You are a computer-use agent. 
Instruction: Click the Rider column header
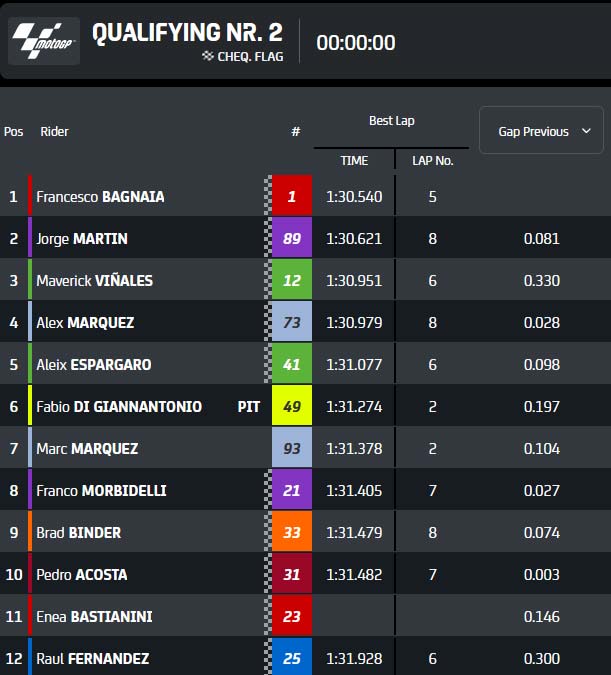point(54,131)
